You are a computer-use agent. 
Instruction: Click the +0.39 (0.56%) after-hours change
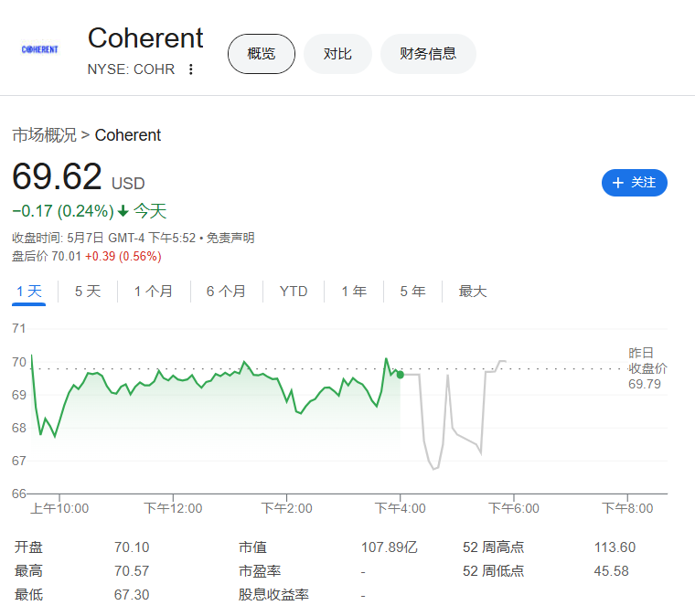point(123,257)
